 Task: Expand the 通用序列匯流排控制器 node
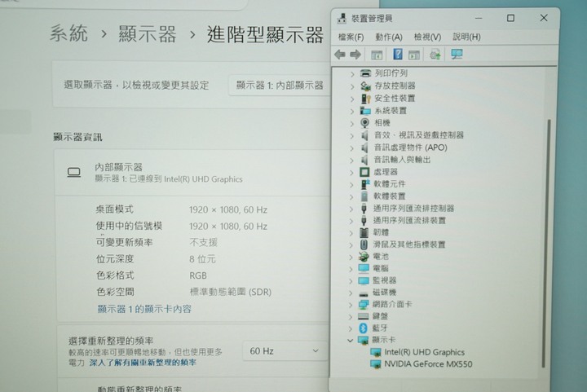(351, 209)
